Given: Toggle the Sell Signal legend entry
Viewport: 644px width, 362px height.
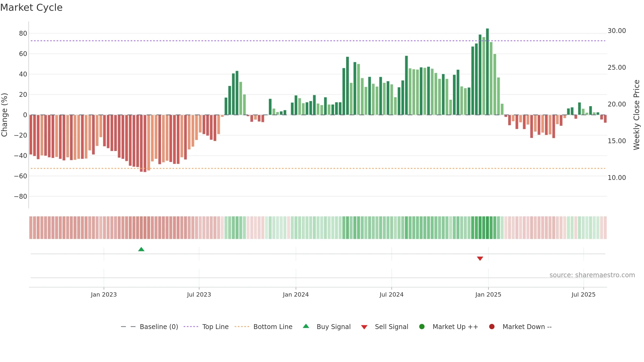Looking at the screenshot, I should [x=385, y=327].
